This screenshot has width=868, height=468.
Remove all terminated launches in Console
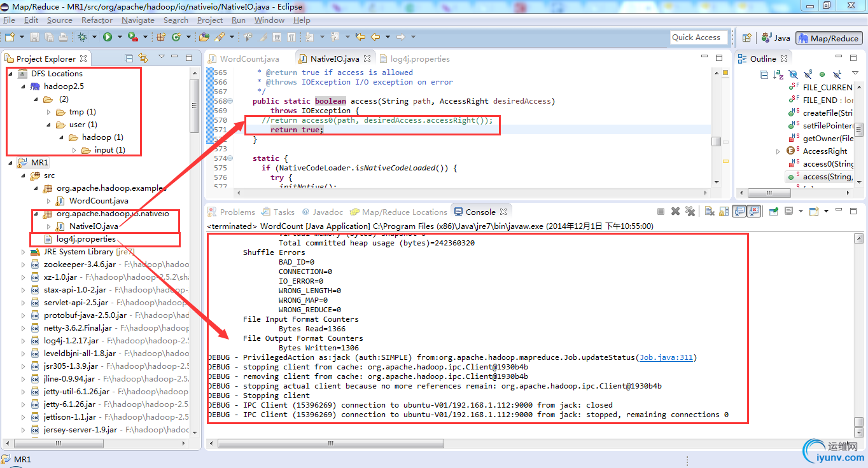[x=690, y=211]
